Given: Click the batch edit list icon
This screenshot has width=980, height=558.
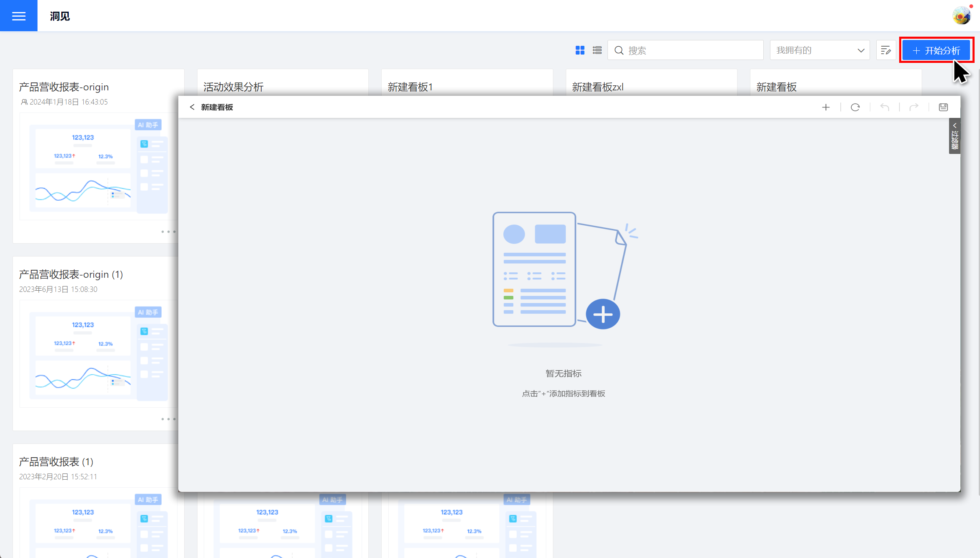Looking at the screenshot, I should 886,50.
